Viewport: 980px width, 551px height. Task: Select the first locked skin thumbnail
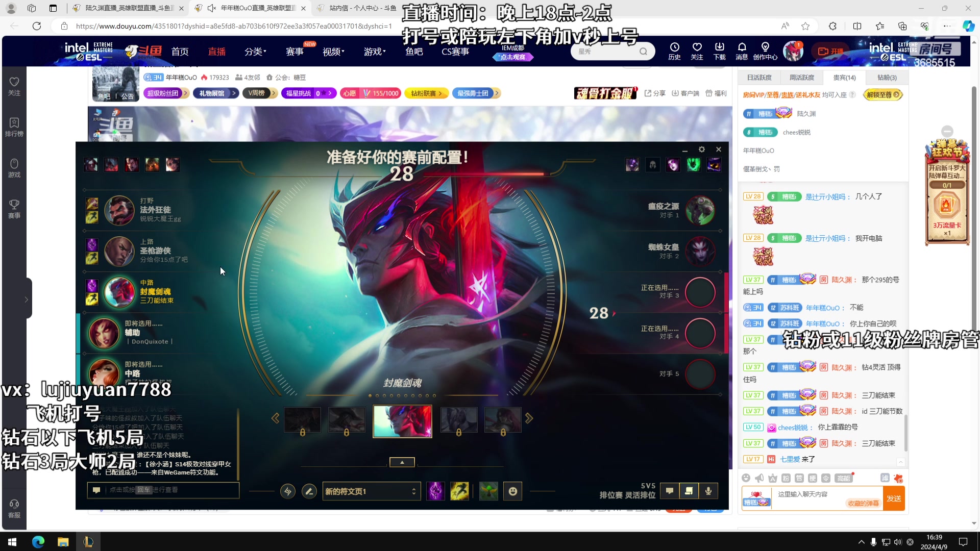pos(302,420)
